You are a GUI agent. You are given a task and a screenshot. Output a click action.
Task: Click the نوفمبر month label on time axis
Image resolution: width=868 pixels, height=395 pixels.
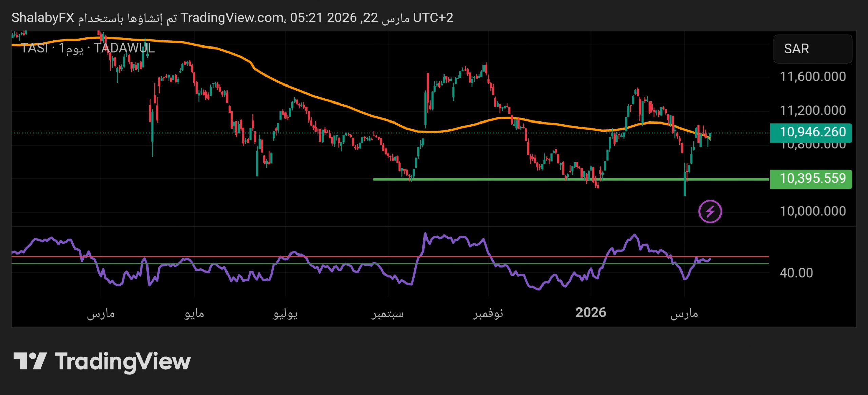(488, 313)
